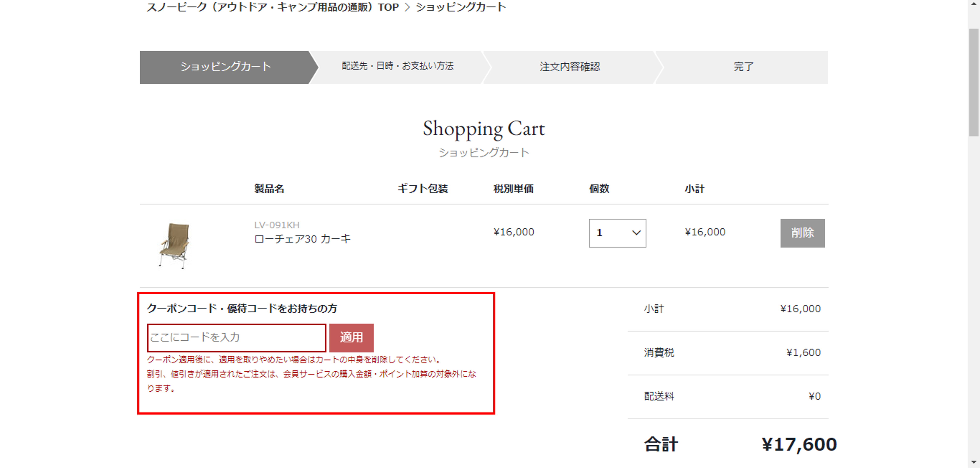
Task: Click the scrollbar up arrow
Action: (x=974, y=4)
